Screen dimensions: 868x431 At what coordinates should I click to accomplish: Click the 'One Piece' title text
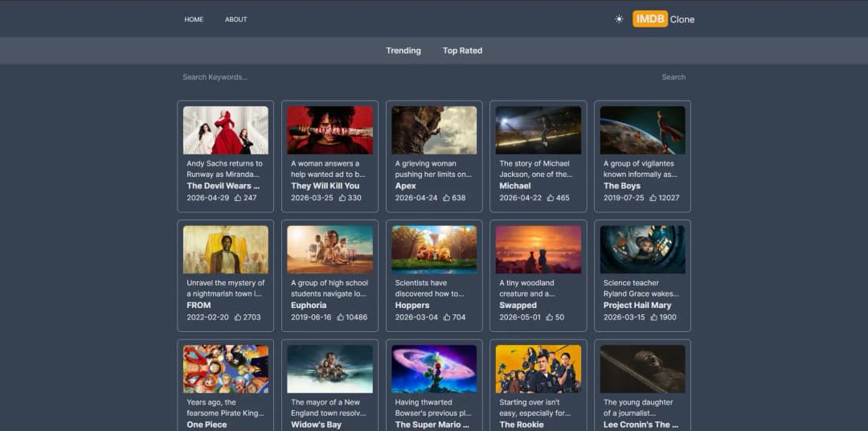pyautogui.click(x=207, y=425)
